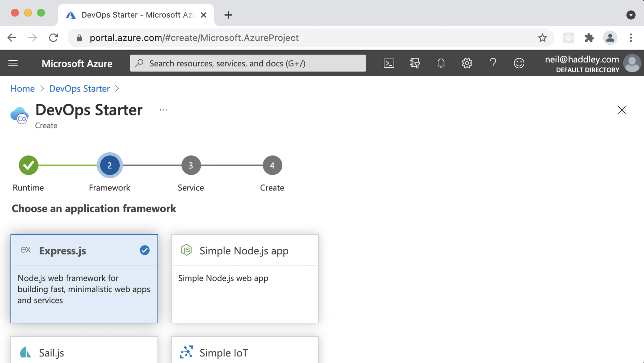The width and height of the screenshot is (644, 363).
Task: Click Directories and subscriptions filter icon
Action: click(415, 63)
